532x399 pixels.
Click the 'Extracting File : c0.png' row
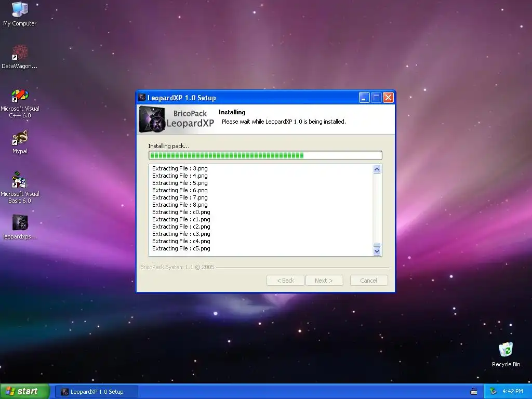pos(181,212)
